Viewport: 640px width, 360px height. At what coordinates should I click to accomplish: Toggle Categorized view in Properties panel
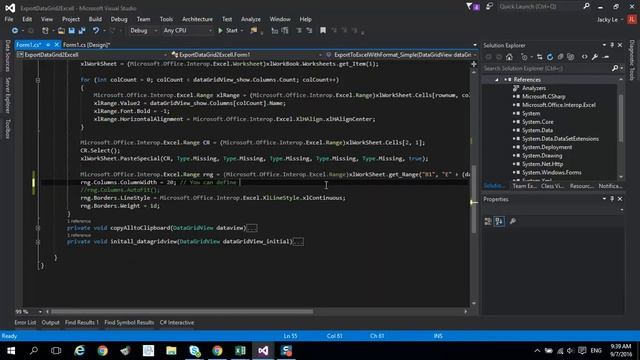pos(488,221)
